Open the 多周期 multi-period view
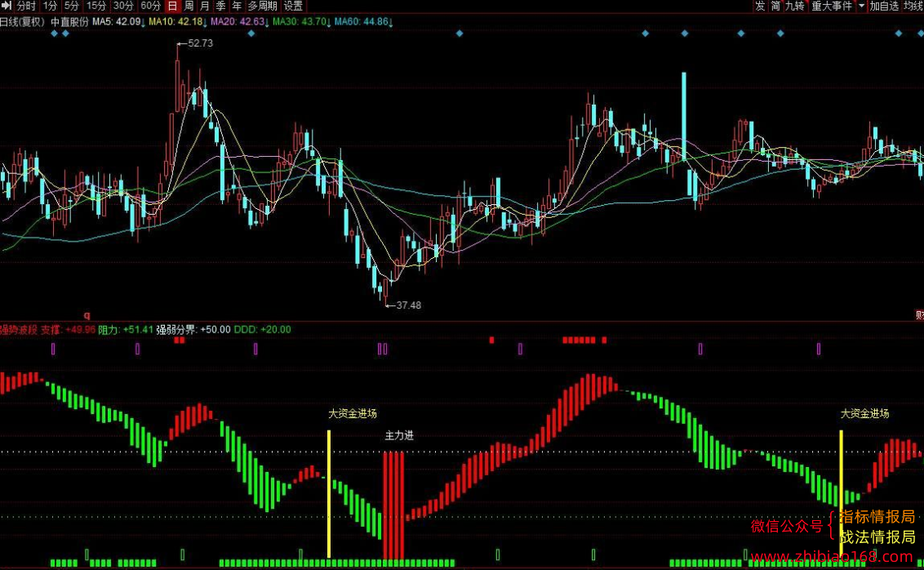The width and height of the screenshot is (924, 570). tap(262, 6)
